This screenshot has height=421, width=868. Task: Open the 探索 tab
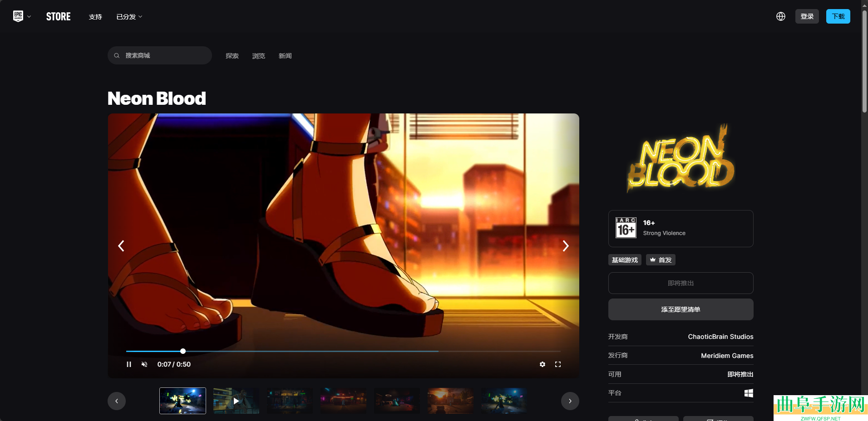pos(232,56)
